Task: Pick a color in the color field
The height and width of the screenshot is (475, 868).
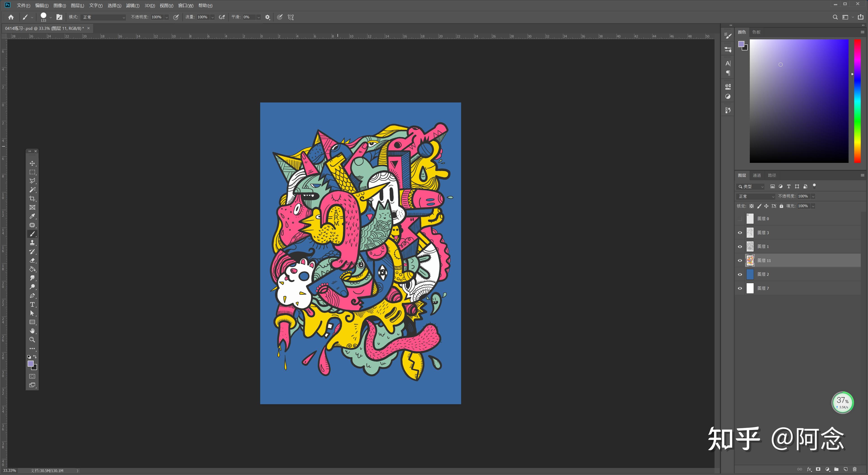Action: [x=799, y=101]
